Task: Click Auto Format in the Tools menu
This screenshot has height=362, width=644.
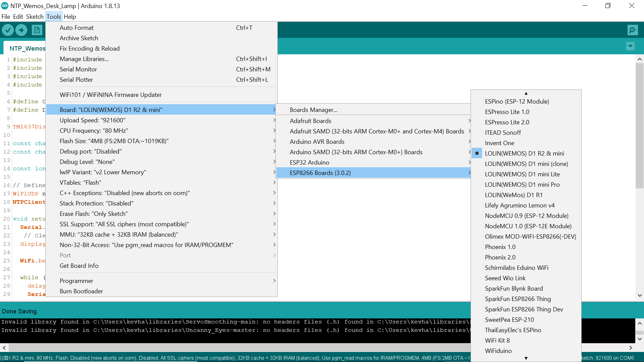Action: tap(76, 27)
